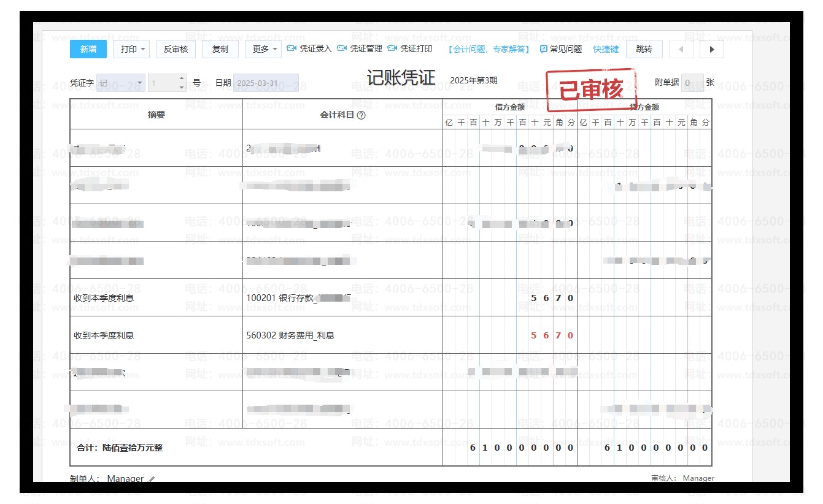Image resolution: width=823 pixels, height=504 pixels.
Task: Open the 快捷键 link
Action: click(606, 49)
